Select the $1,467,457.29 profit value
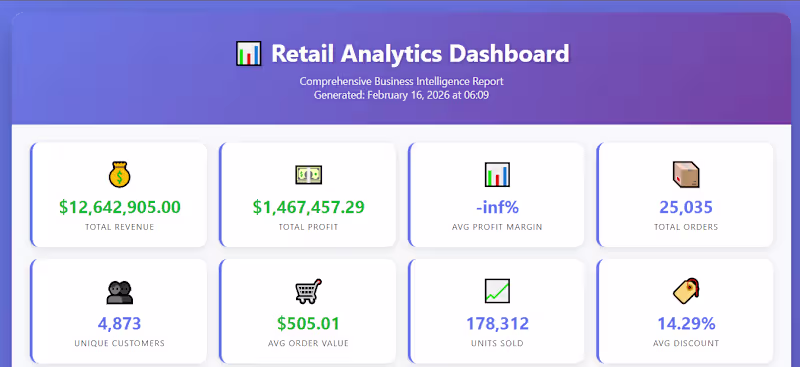This screenshot has height=367, width=800. point(308,207)
